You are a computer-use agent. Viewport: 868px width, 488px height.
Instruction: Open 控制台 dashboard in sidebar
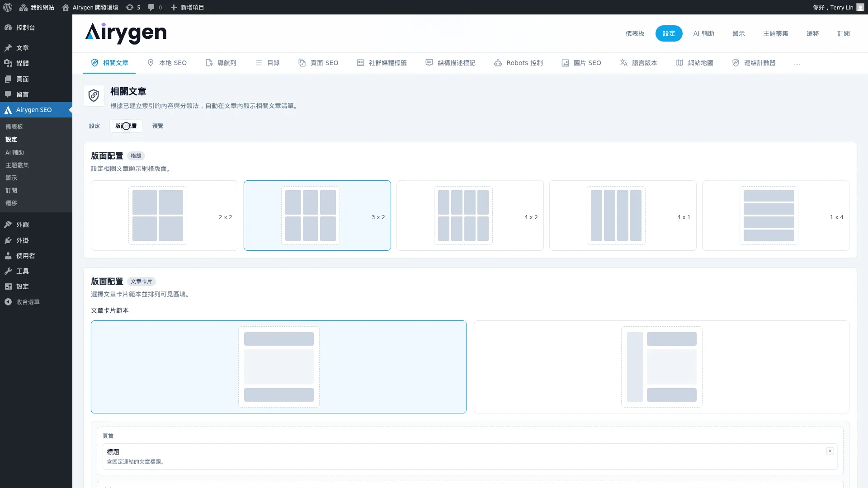pos(36,28)
